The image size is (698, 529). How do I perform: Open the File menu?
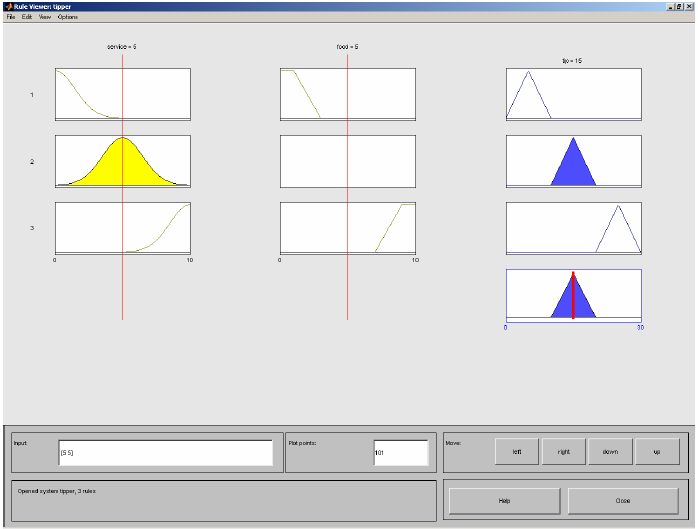[11, 17]
